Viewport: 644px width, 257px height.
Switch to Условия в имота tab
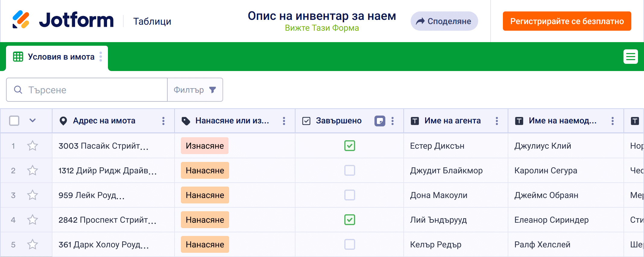tap(61, 57)
